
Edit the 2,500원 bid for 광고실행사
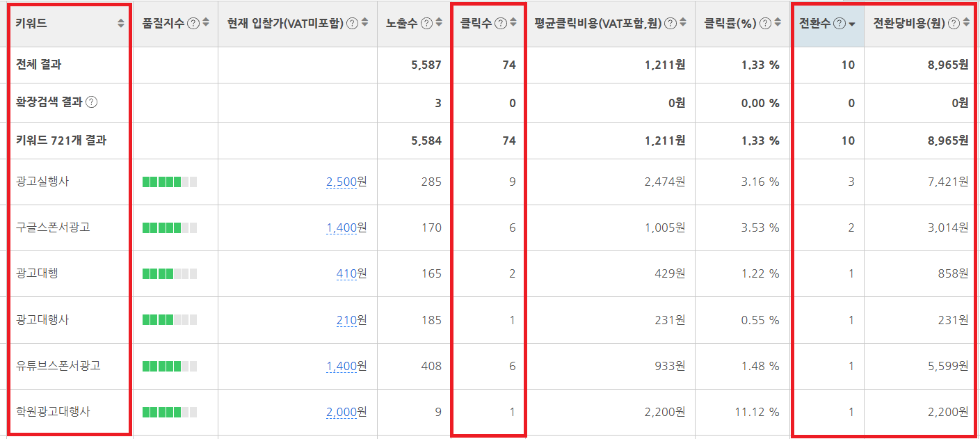pyautogui.click(x=341, y=182)
